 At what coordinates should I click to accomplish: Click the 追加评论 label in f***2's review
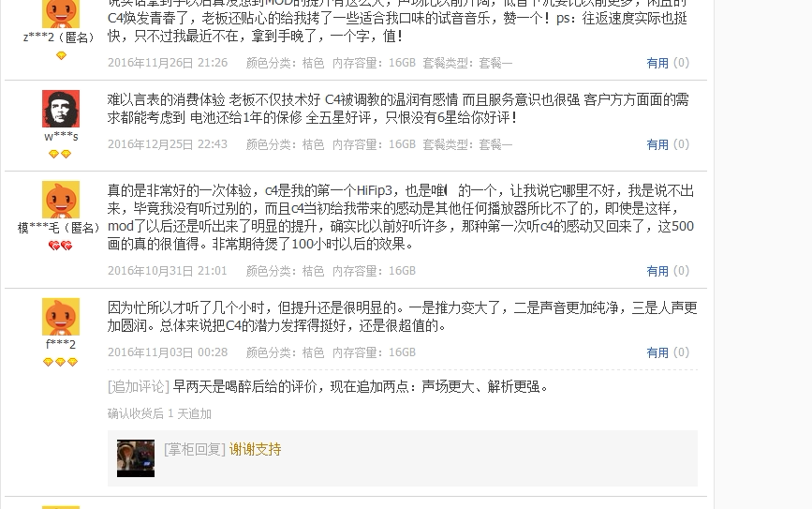tap(139, 387)
